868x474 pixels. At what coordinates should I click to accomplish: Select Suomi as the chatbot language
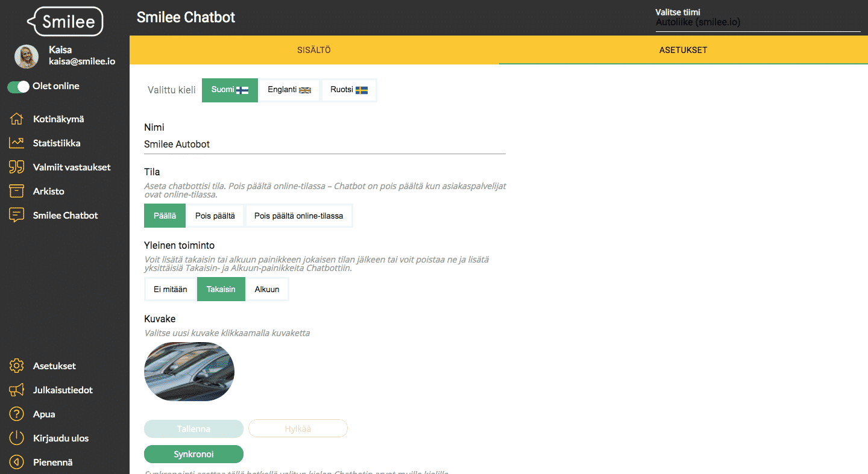tap(230, 90)
